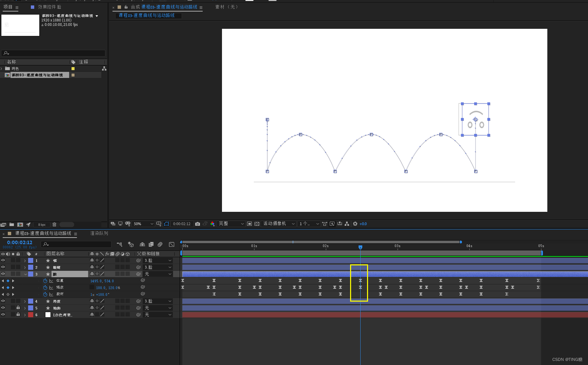
Task: Expand layer 1 properties
Action: coord(25,261)
